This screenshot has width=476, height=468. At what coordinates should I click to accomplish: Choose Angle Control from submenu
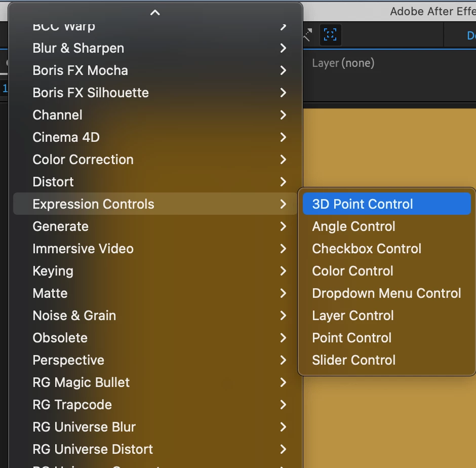click(386, 226)
